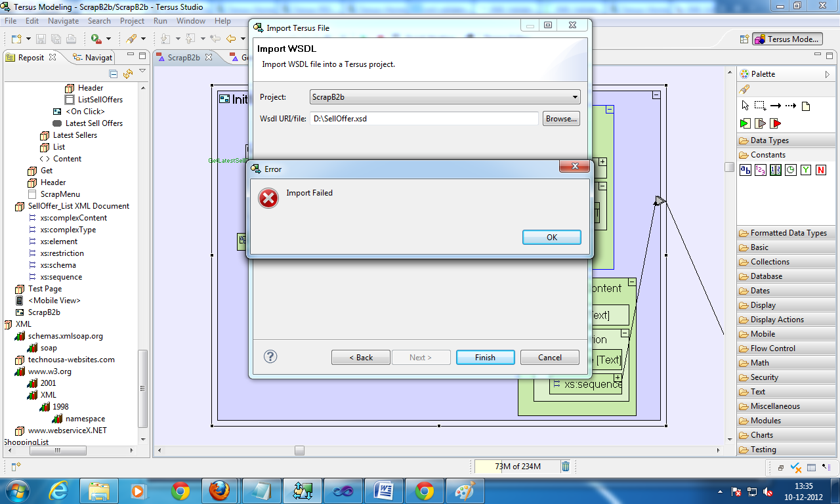Select 'www.webserviceX.NET' tree item
This screenshot has width=840, height=504.
[x=67, y=430]
